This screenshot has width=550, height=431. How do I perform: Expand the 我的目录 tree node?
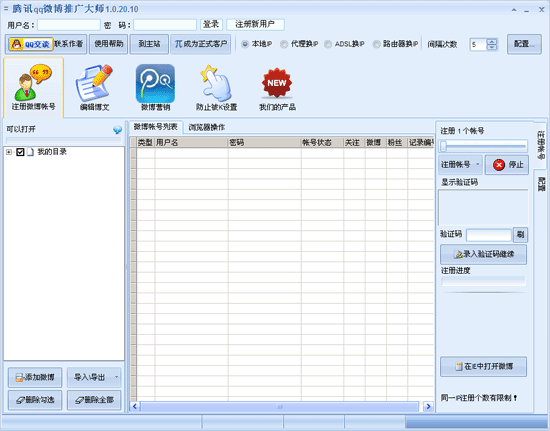point(9,152)
